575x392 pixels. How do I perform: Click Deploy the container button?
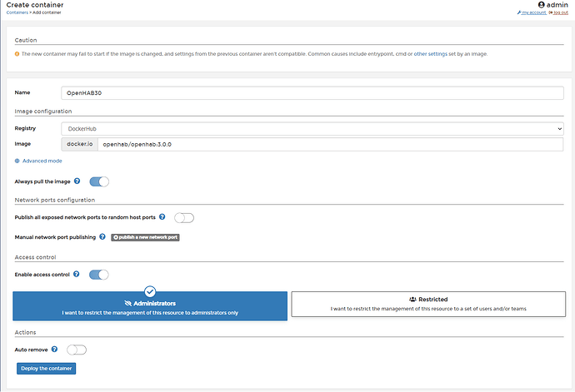46,369
